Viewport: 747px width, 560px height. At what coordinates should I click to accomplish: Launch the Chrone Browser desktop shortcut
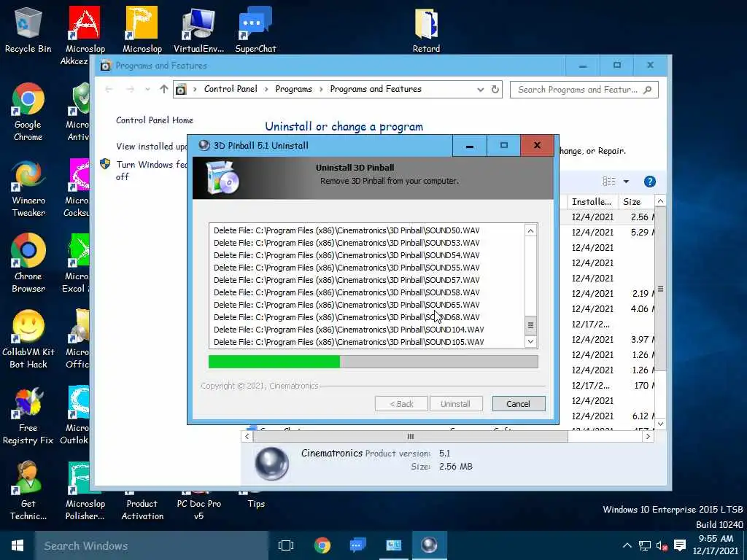tap(28, 264)
